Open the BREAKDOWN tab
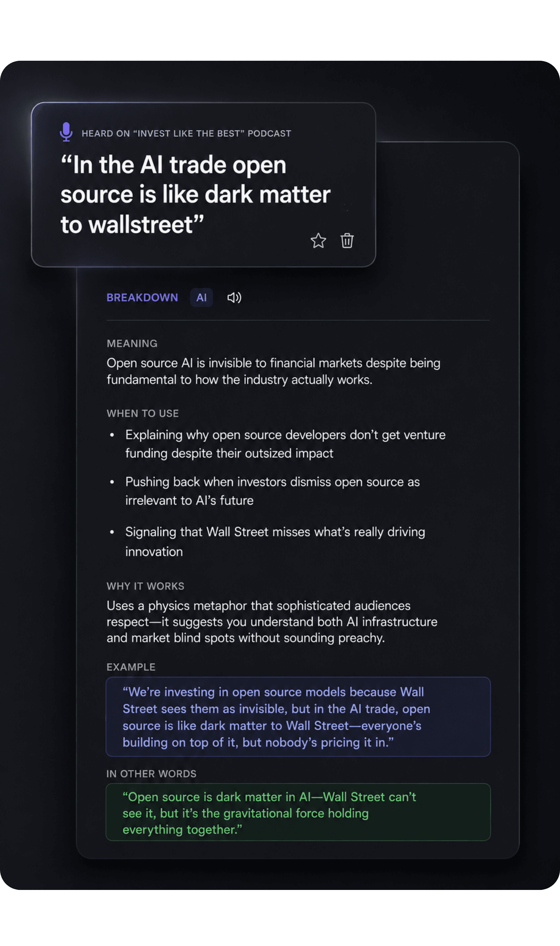The height and width of the screenshot is (946, 560). tap(142, 298)
